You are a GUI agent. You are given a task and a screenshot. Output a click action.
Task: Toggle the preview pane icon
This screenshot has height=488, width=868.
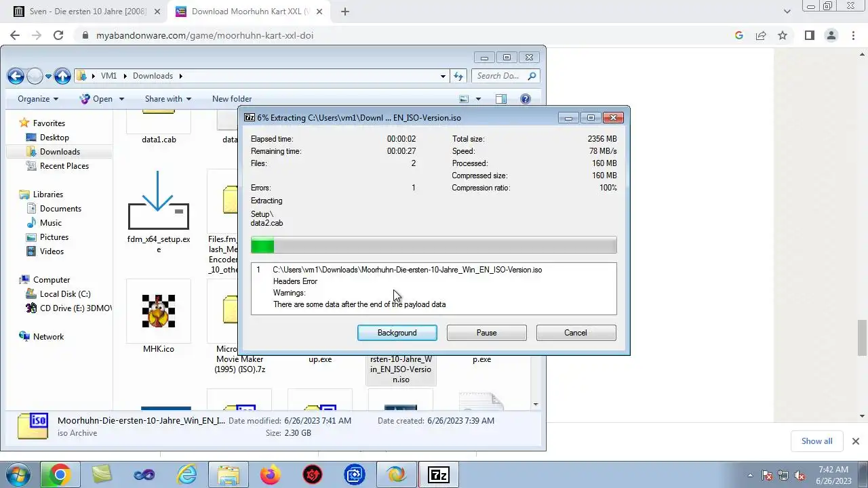pos(501,99)
